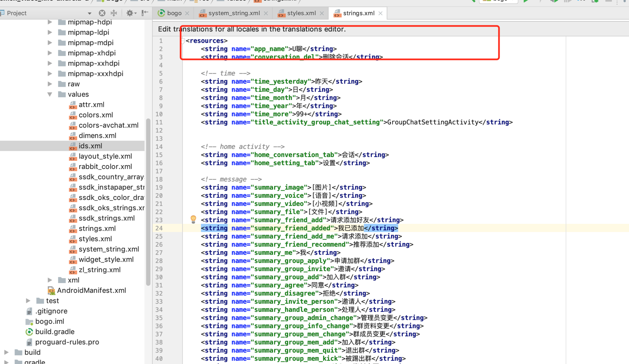This screenshot has height=364, width=629.
Task: Open Project panel settings gear
Action: coord(130,13)
